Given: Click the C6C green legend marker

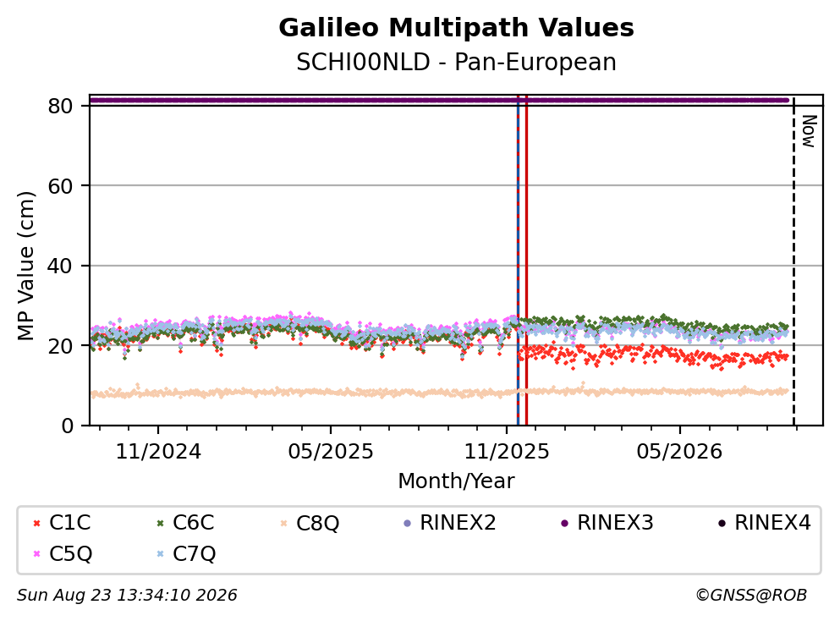Looking at the screenshot, I should pyautogui.click(x=160, y=523).
